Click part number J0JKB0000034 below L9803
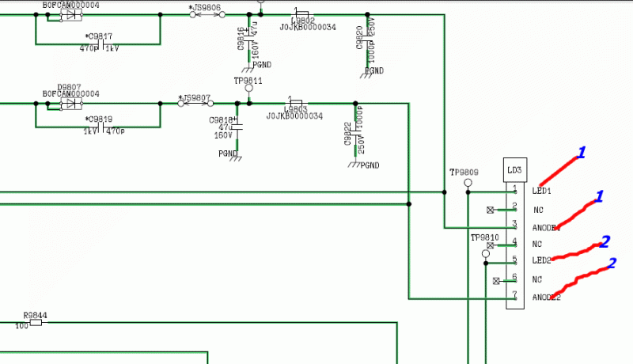The image size is (633, 364). click(294, 116)
